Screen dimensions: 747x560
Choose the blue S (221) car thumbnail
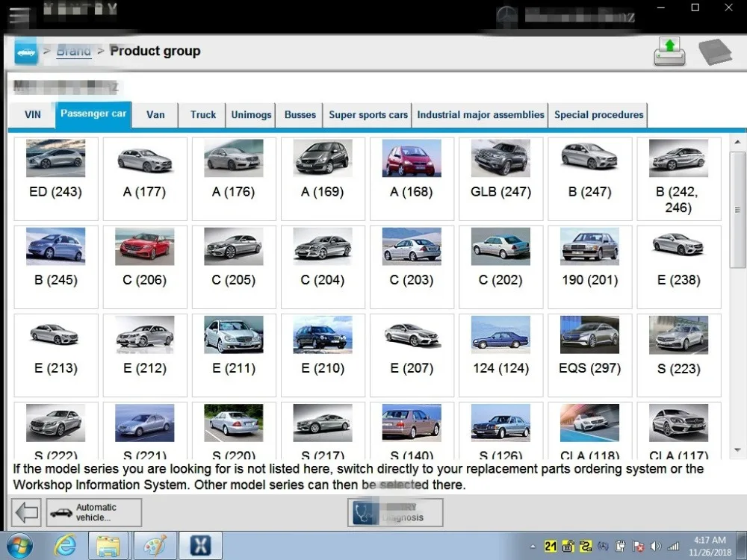(x=145, y=423)
